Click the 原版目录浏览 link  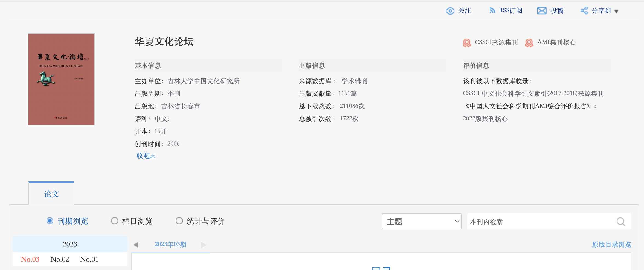tap(611, 245)
